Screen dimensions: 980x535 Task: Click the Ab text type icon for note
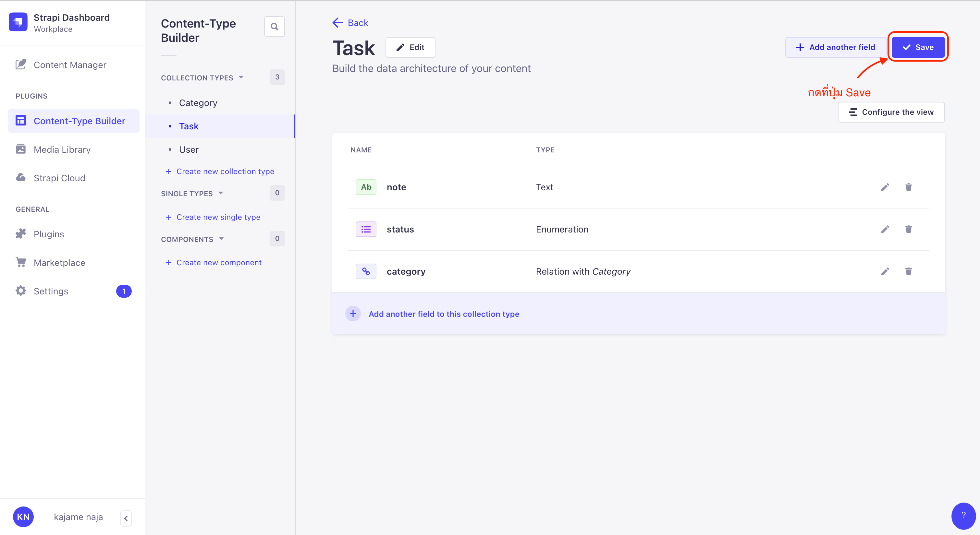click(366, 187)
